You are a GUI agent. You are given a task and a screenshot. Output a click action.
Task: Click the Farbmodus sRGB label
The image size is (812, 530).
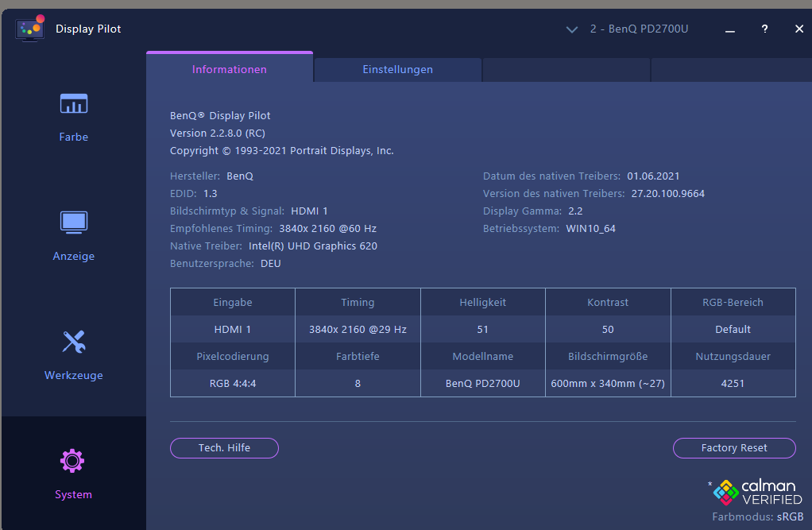(758, 517)
